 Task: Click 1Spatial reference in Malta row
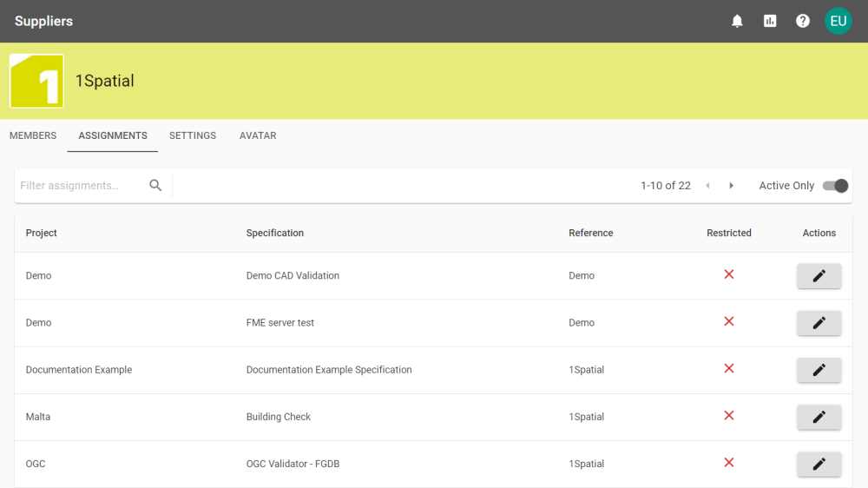(586, 417)
